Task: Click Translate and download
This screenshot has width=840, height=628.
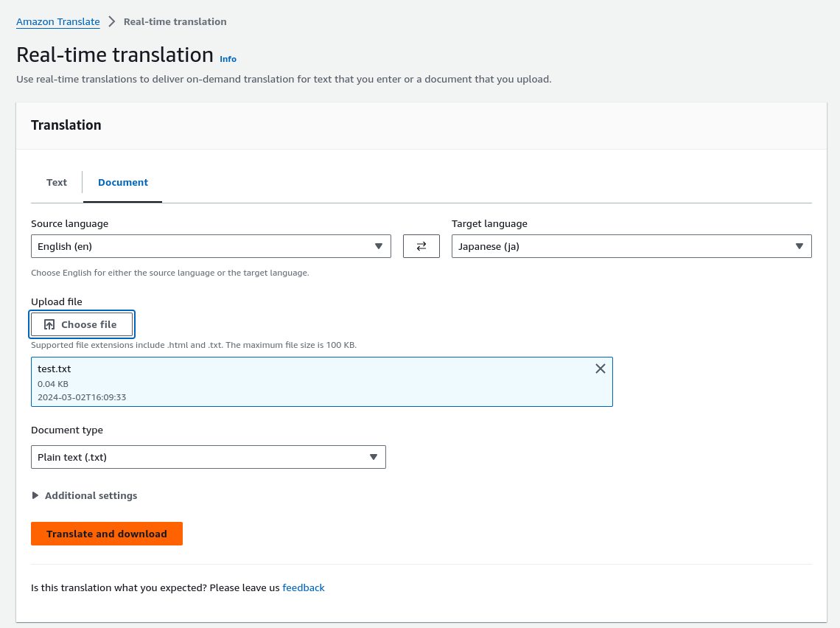Action: click(x=106, y=533)
